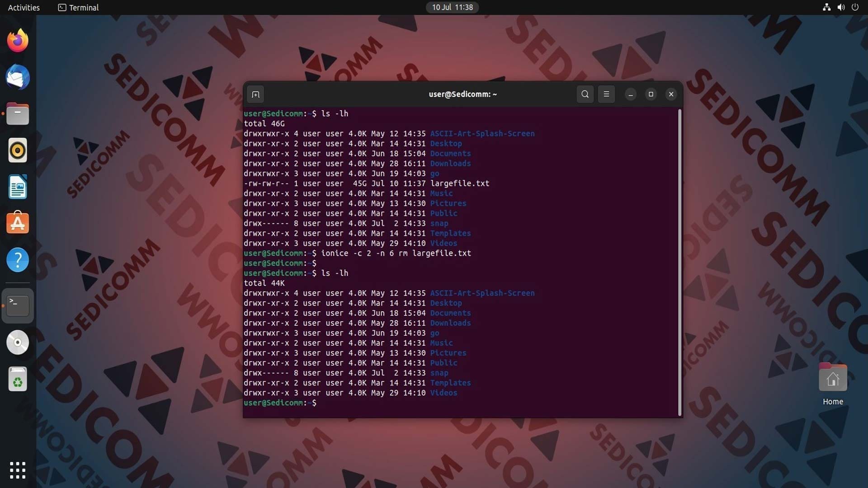Screen dimensions: 868x488
Task: Open the Terminal app menu in top bar
Action: pyautogui.click(x=78, y=7)
